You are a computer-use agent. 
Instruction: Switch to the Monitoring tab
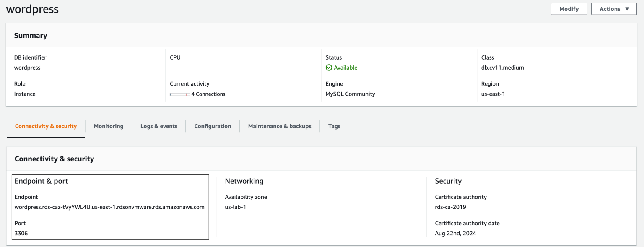coord(109,126)
